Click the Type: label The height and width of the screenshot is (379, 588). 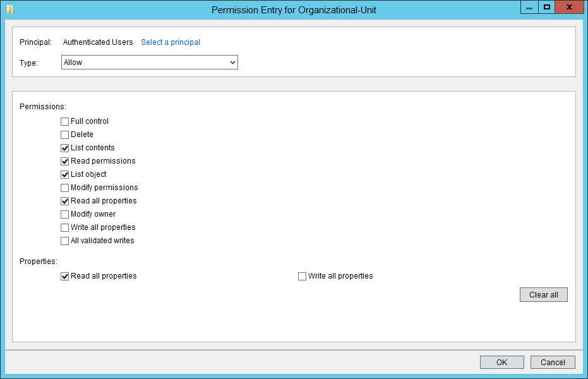(28, 63)
